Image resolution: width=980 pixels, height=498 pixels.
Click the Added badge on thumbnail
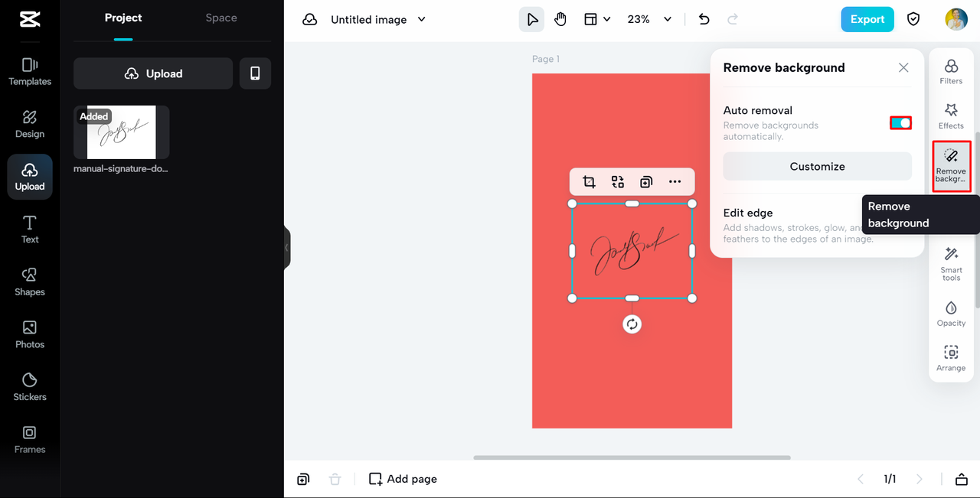pos(94,116)
